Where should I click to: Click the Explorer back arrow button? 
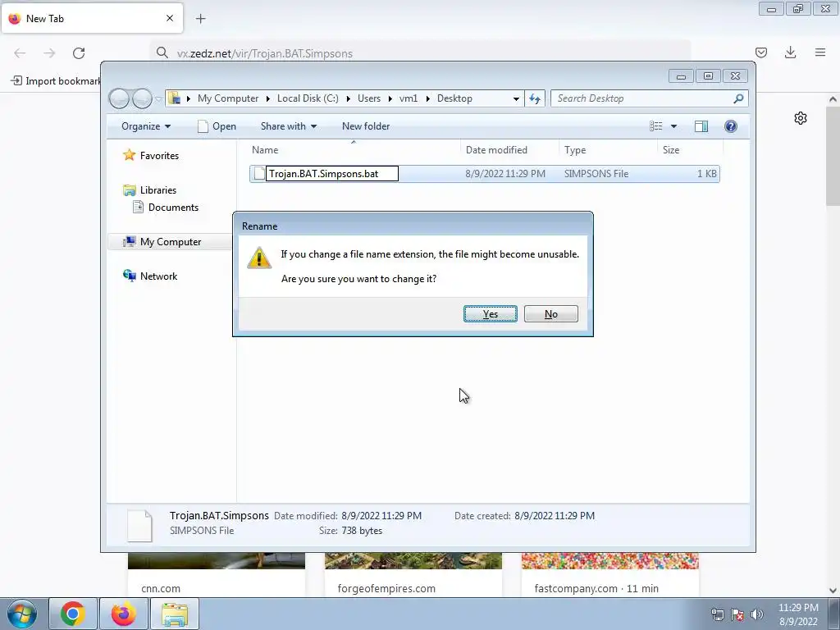click(119, 98)
